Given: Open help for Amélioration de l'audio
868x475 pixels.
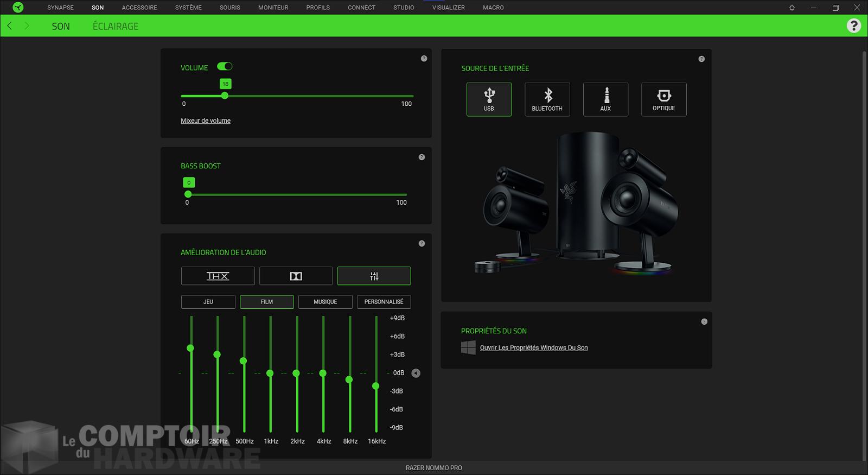Looking at the screenshot, I should pyautogui.click(x=422, y=244).
